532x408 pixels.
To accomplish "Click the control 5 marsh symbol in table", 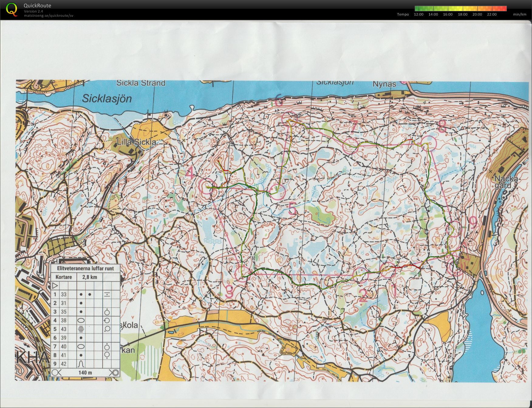I will [81, 329].
